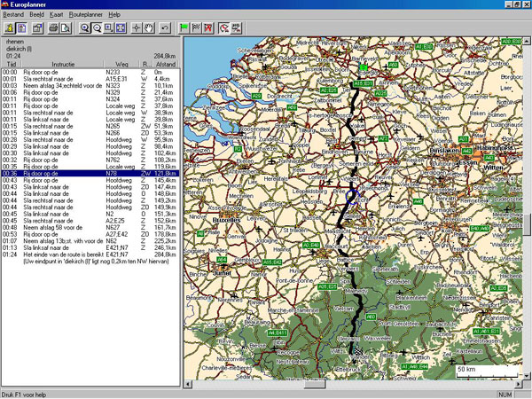Set start point with green flag icon
The height and width of the screenshot is (399, 532).
click(x=184, y=28)
